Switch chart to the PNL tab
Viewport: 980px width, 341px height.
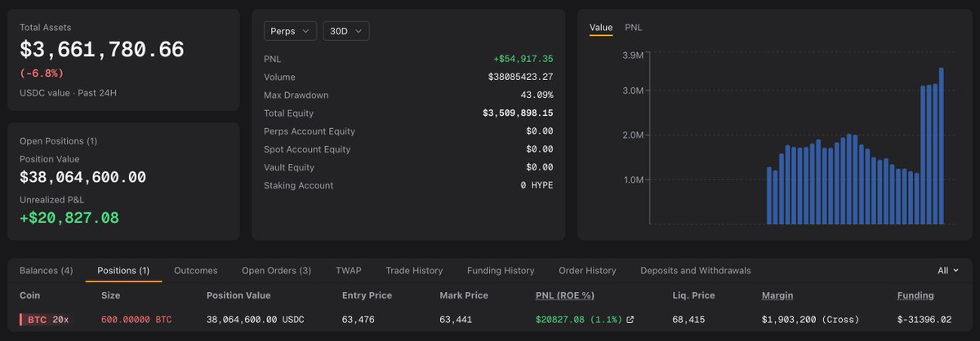pos(634,28)
